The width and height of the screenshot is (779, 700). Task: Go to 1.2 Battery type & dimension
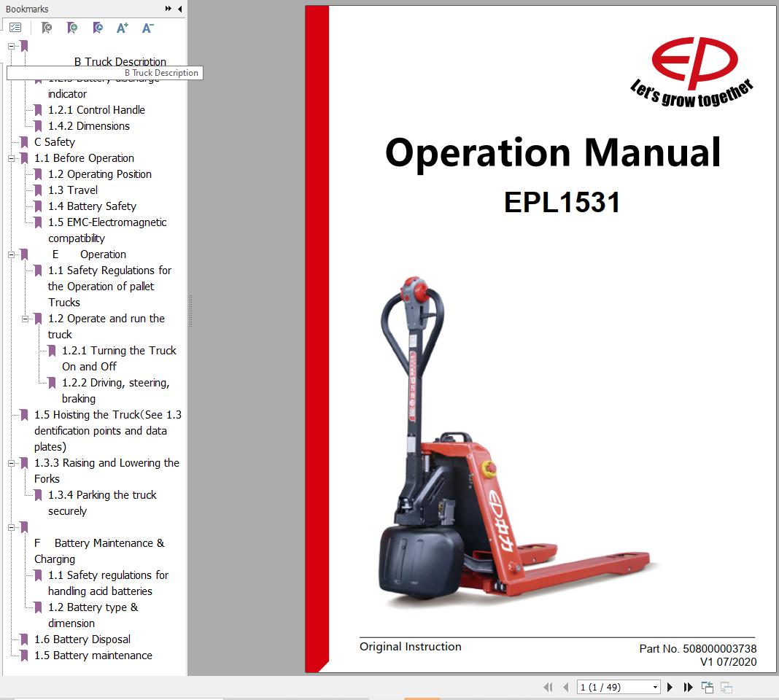click(x=93, y=615)
